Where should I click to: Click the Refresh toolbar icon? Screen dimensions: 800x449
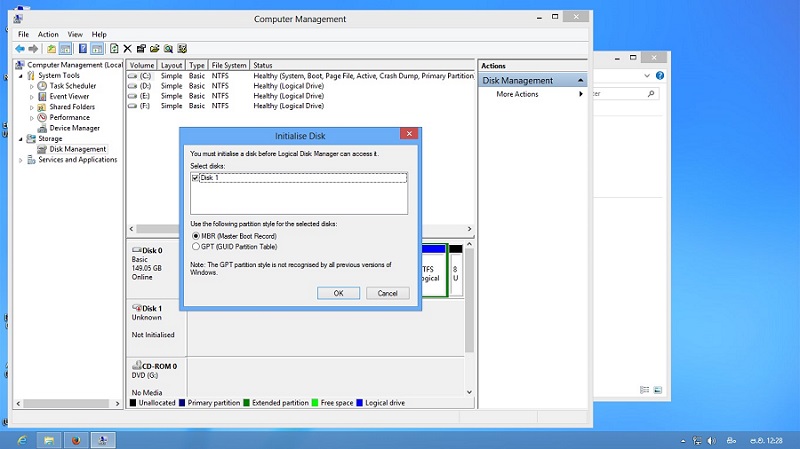pyautogui.click(x=114, y=49)
